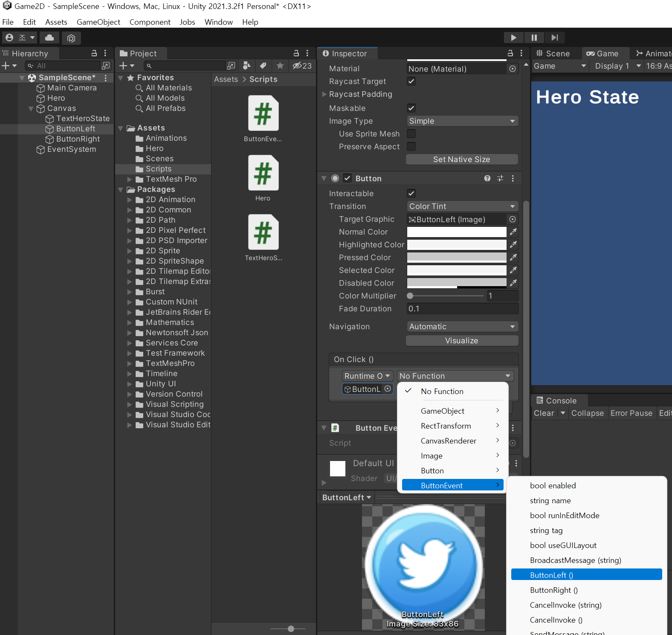Click the Pause button in the toolbar

point(534,38)
